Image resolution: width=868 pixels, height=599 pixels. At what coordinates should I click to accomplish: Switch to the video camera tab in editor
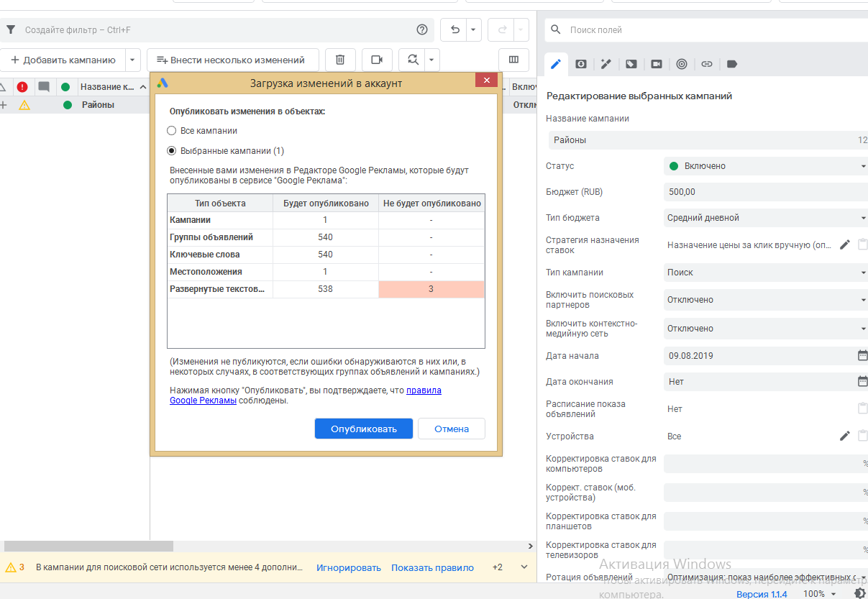(x=657, y=64)
